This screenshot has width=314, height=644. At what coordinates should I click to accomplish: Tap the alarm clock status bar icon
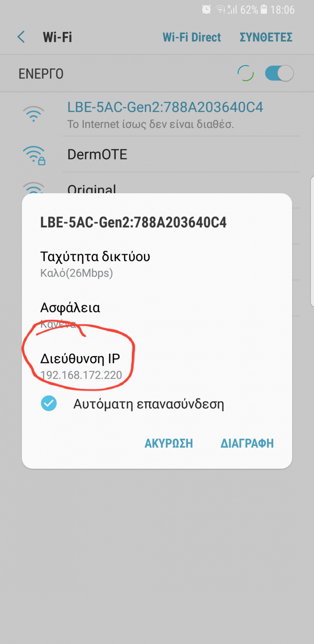click(x=206, y=9)
